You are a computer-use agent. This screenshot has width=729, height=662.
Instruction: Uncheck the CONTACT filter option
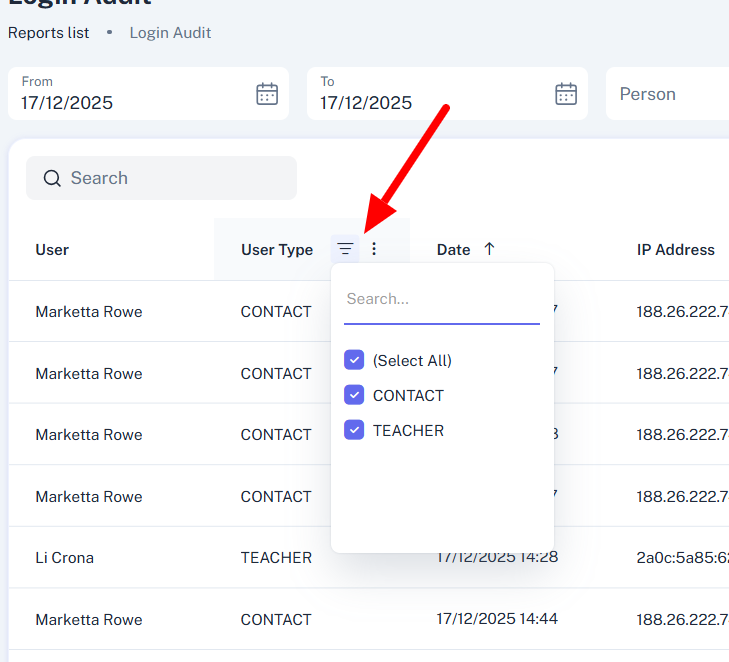(x=354, y=395)
